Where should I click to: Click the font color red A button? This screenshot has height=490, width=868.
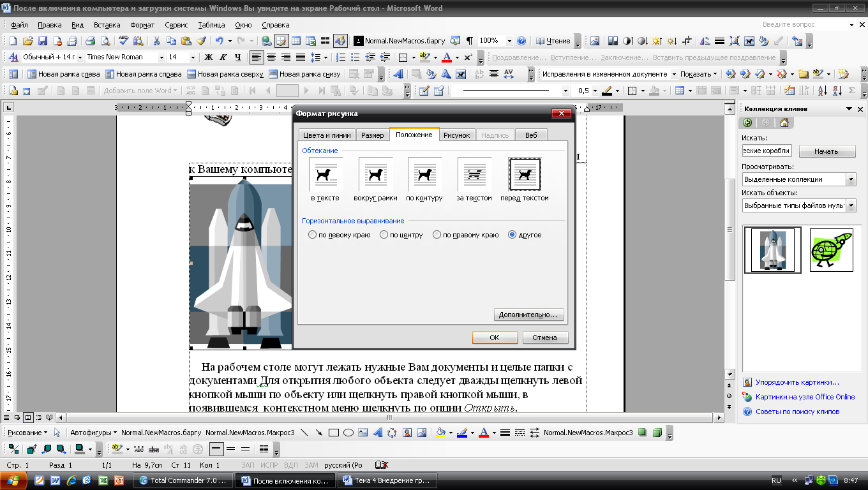(446, 57)
